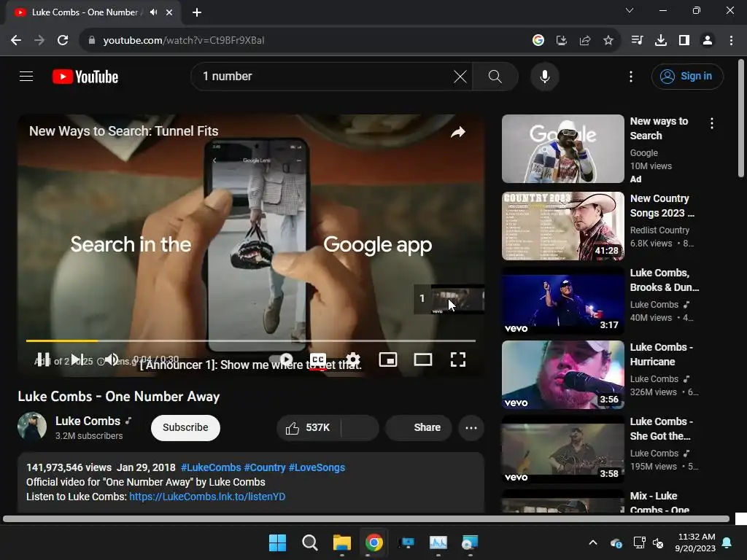The width and height of the screenshot is (747, 560).
Task: Open Chrome three-dot menu
Action: pyautogui.click(x=731, y=41)
